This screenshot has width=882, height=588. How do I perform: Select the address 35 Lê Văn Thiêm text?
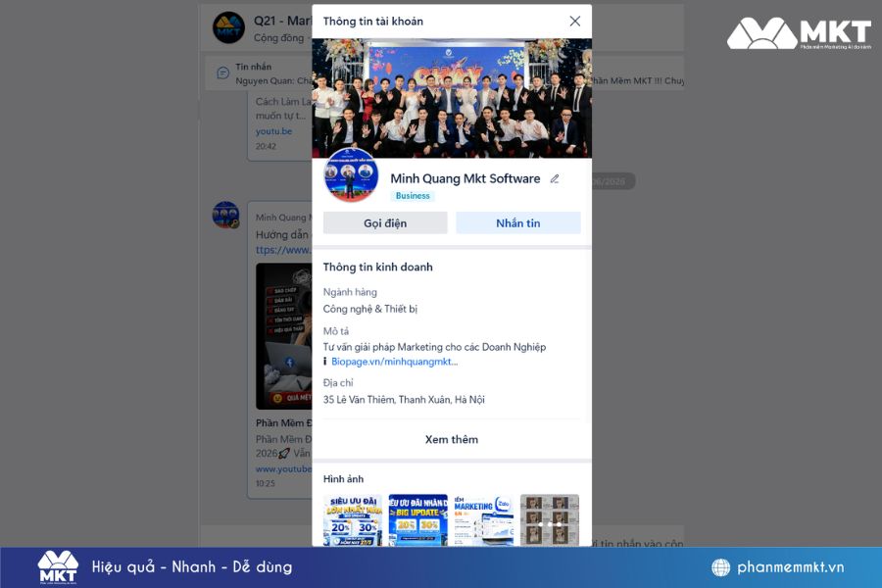pos(404,400)
